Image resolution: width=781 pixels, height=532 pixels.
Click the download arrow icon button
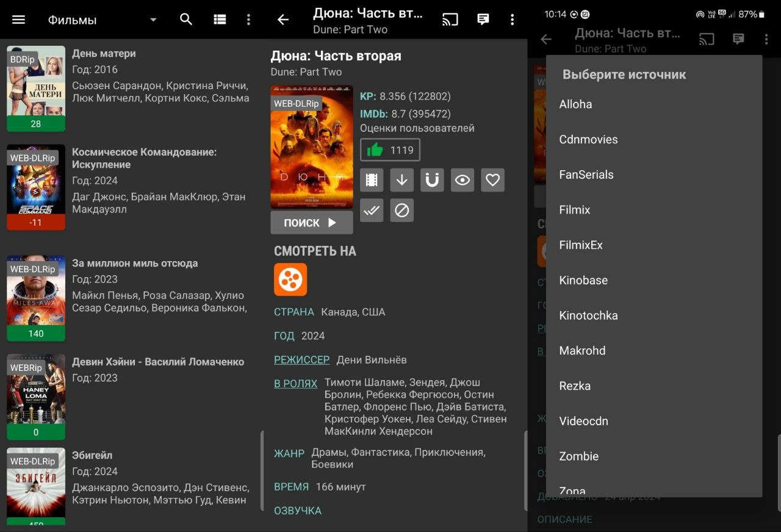tap(401, 180)
